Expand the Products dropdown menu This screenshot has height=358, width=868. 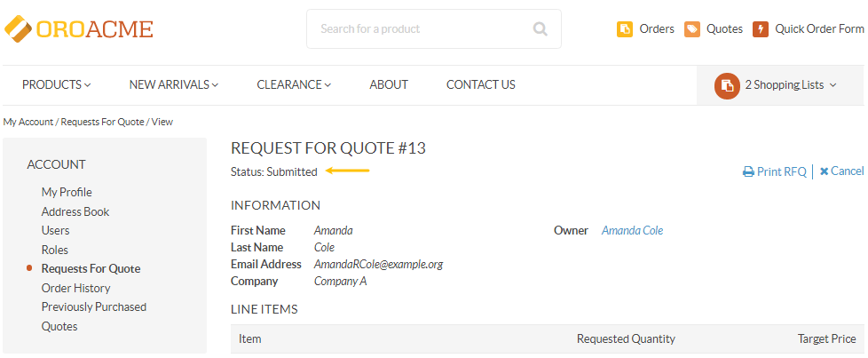tap(57, 84)
